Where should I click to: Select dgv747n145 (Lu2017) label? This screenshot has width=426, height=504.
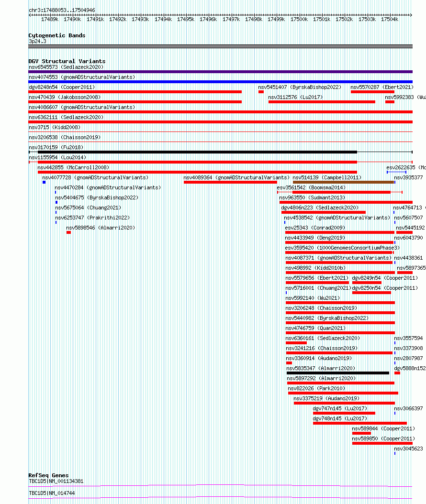click(x=340, y=408)
